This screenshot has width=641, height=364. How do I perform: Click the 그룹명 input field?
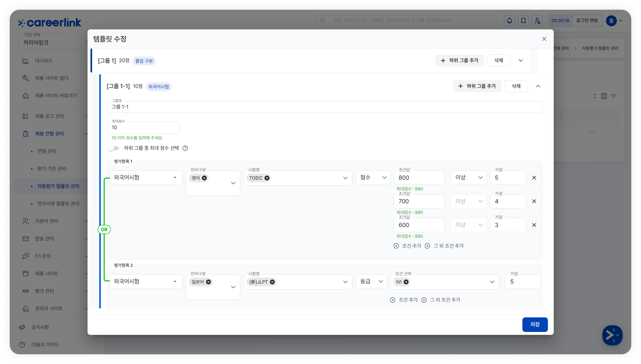[x=324, y=107]
